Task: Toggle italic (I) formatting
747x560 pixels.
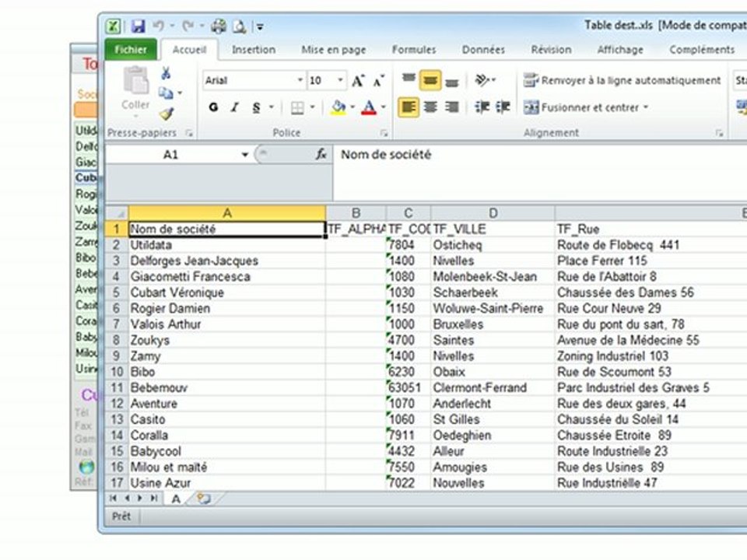Action: coord(235,107)
